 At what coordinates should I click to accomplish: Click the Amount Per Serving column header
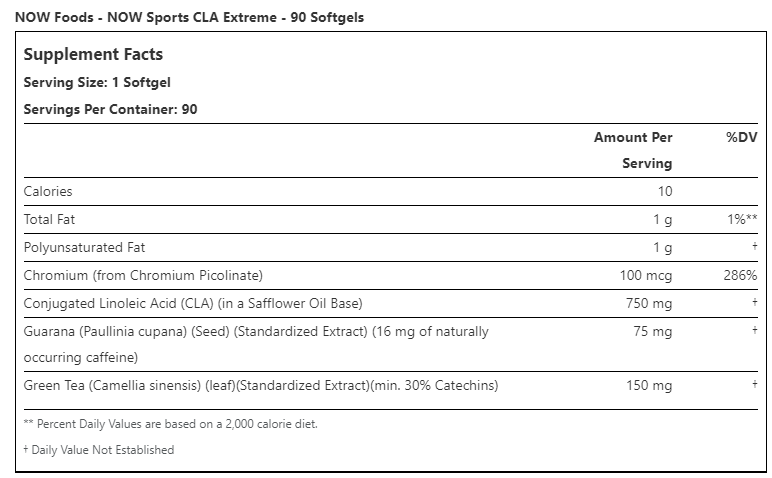tap(634, 150)
